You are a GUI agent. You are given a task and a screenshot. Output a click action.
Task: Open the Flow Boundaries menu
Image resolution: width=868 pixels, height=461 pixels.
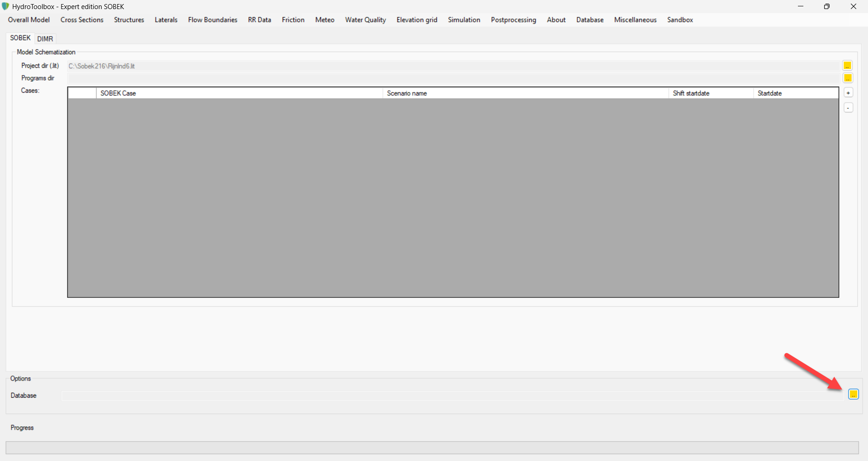point(212,20)
